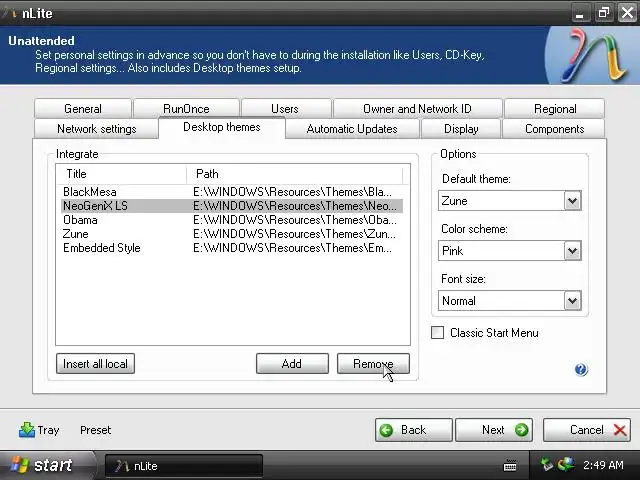Open the Automatic Updates tab
The image size is (640, 480).
(x=352, y=129)
